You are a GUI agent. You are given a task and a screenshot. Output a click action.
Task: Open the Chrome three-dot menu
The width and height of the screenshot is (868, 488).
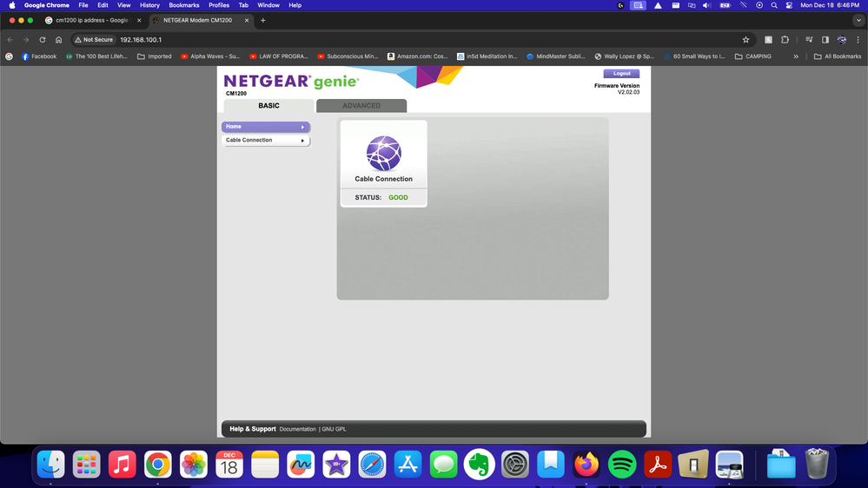pyautogui.click(x=858, y=40)
